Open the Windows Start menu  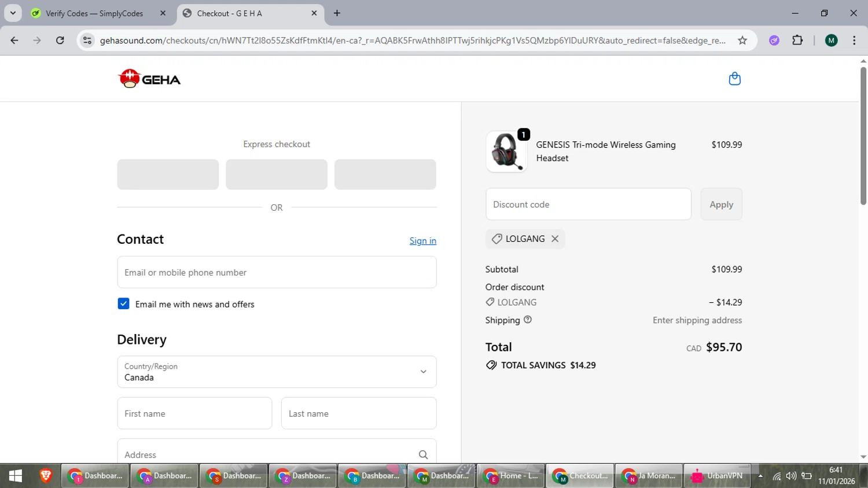(16, 476)
